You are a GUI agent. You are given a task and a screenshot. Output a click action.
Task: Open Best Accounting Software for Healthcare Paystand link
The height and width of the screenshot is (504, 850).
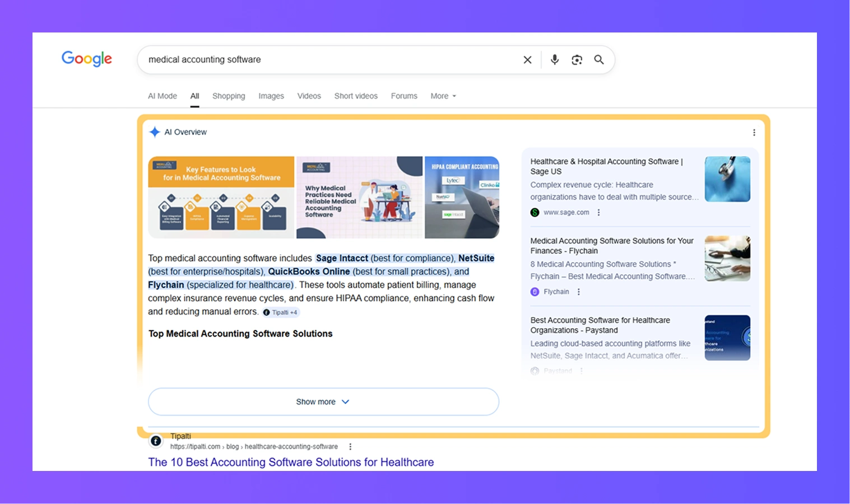click(x=600, y=325)
